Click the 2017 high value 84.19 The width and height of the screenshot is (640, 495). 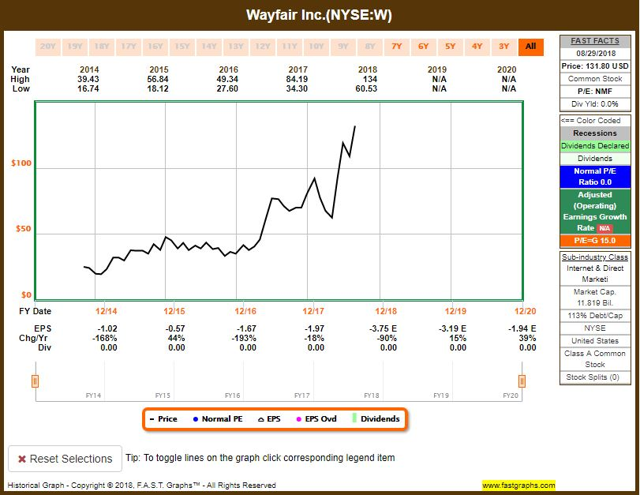[x=297, y=79]
